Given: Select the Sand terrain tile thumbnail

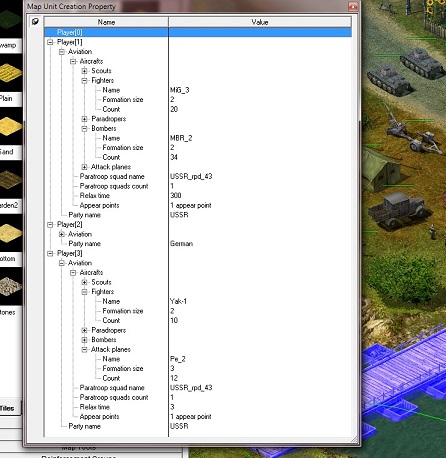Looking at the screenshot, I should click(11, 126).
